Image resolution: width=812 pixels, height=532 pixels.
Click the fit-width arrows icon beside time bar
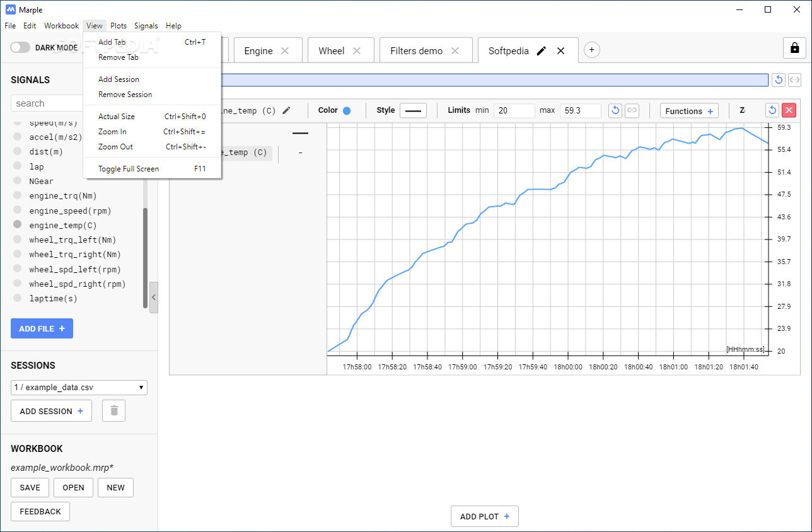point(795,80)
